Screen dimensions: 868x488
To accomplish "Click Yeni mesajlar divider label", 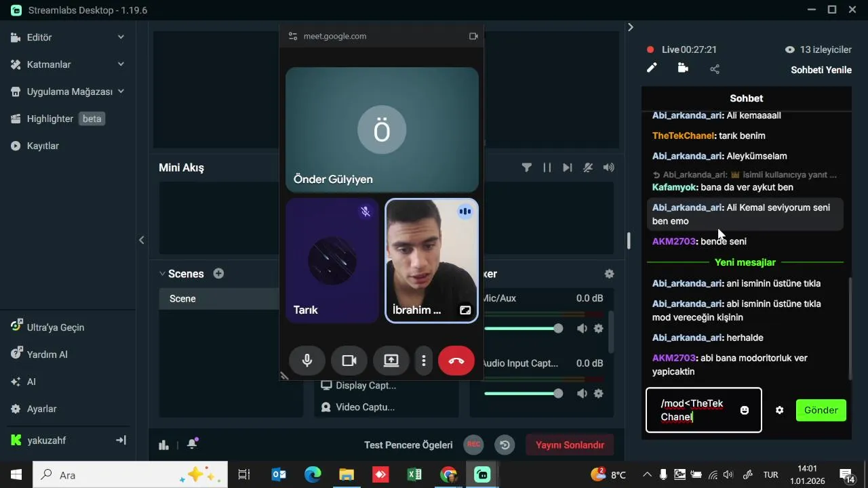I will (745, 262).
